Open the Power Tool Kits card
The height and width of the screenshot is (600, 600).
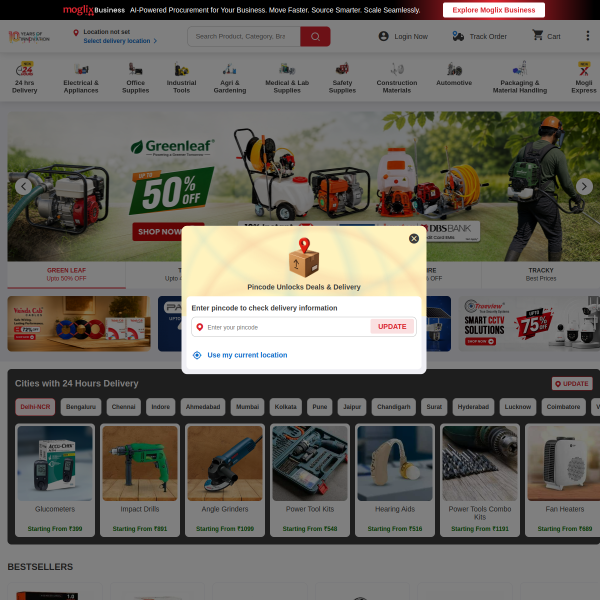point(310,480)
